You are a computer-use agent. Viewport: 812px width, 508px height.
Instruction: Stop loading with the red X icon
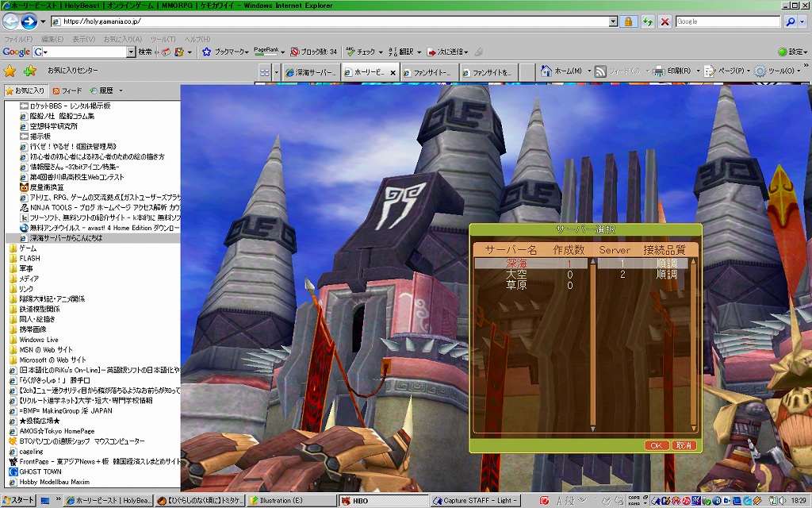[665, 21]
